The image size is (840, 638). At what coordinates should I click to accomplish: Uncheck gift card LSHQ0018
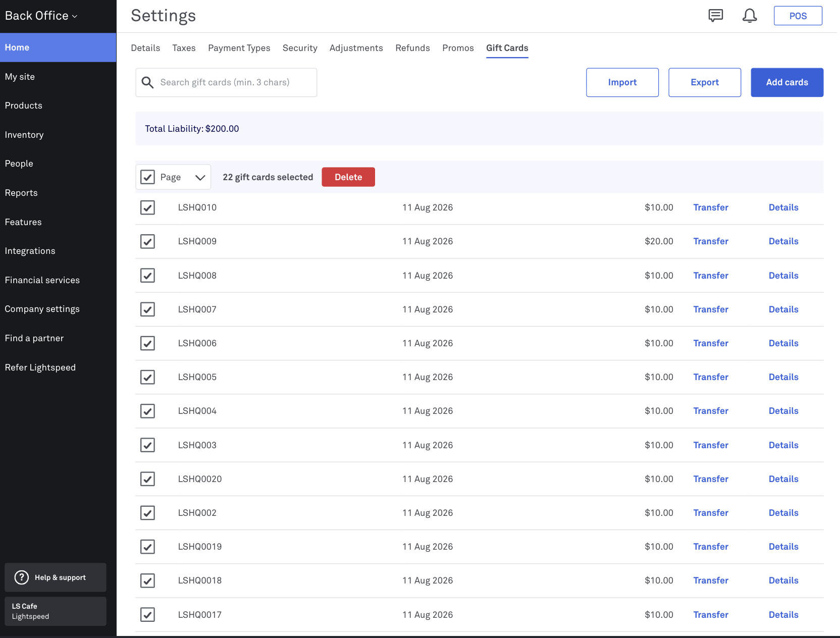(x=147, y=580)
